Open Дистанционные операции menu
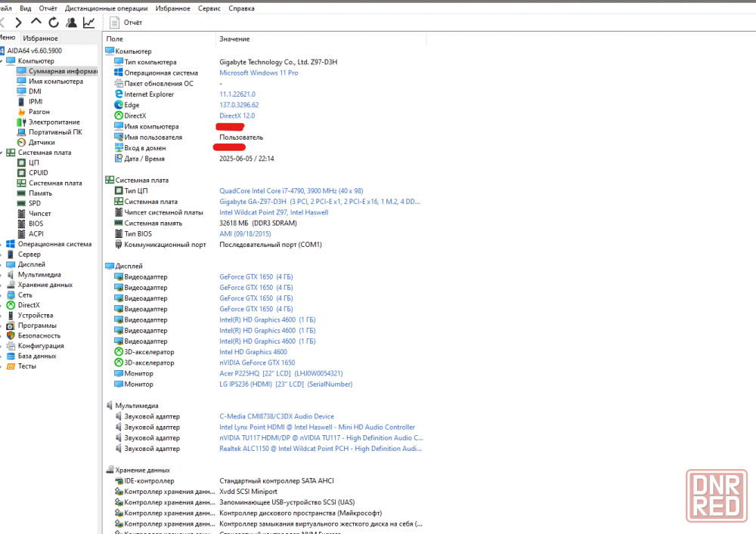Viewport: 756px width, 534px height. click(107, 8)
